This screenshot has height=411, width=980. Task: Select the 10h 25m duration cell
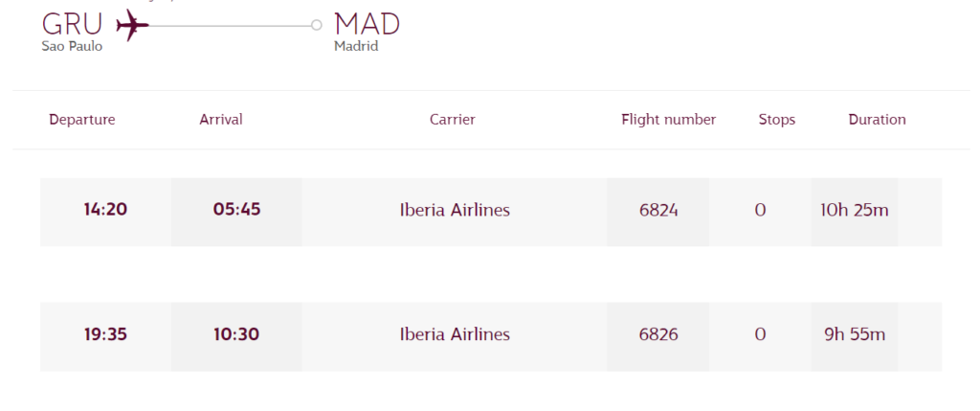[x=855, y=211]
